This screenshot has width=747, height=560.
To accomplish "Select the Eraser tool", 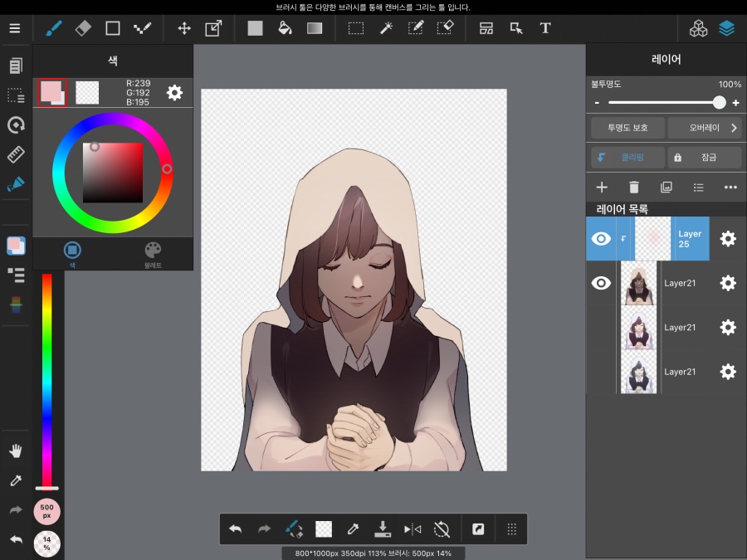I will point(82,27).
